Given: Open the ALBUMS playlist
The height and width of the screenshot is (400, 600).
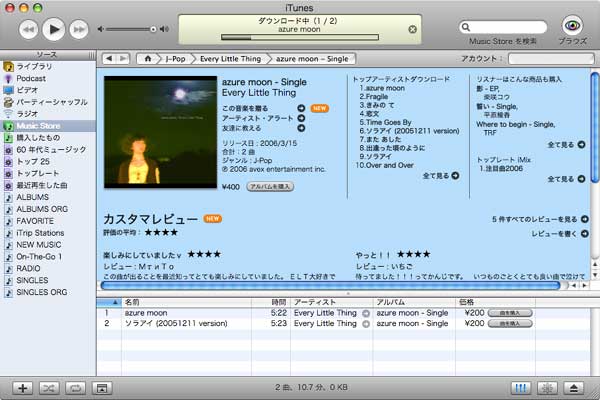Looking at the screenshot, I should click(48, 197).
